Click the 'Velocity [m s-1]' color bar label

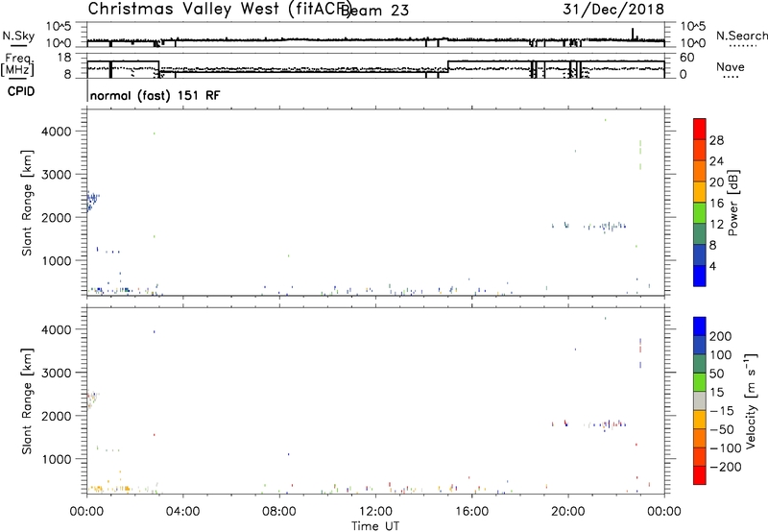click(x=750, y=400)
